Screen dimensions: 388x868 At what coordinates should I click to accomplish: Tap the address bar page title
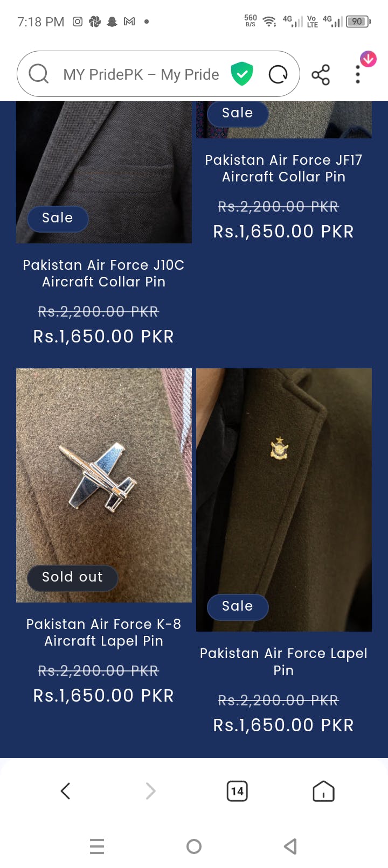(141, 74)
